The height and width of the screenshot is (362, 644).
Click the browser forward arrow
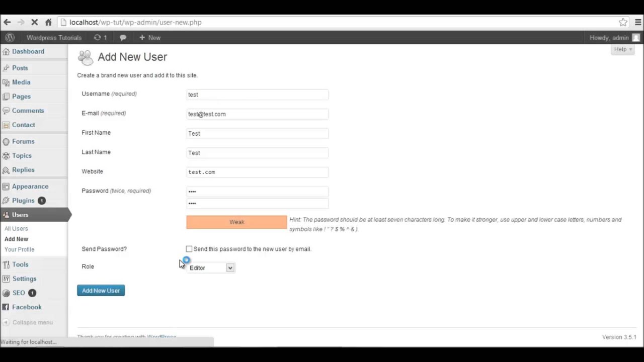click(21, 22)
